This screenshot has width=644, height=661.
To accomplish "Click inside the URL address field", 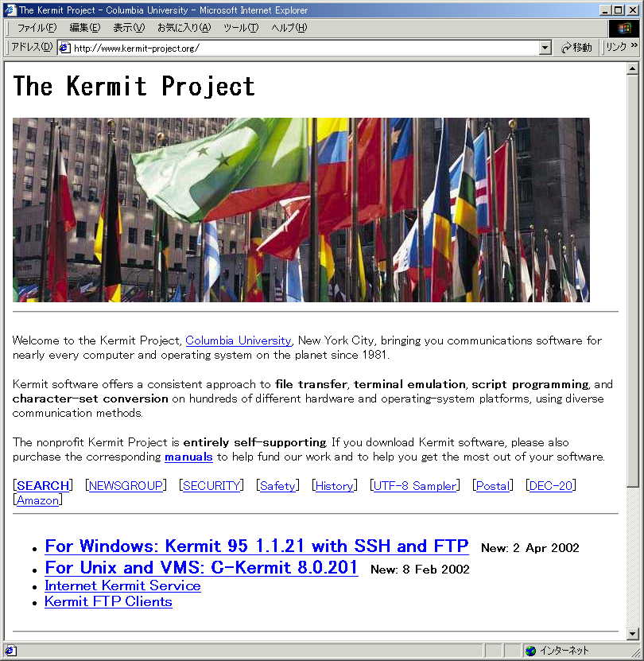I will coord(302,48).
